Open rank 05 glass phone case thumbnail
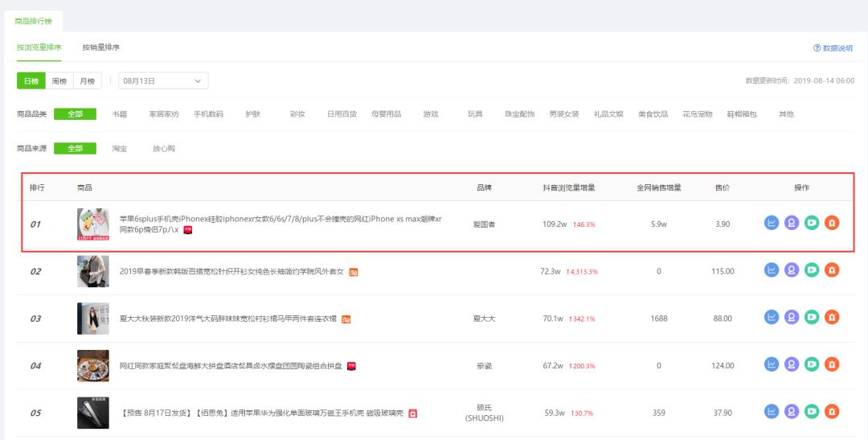868x440 pixels. pyautogui.click(x=93, y=413)
